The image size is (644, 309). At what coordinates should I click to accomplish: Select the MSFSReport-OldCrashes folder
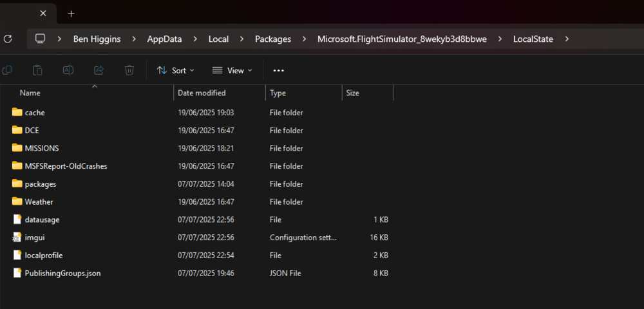click(x=66, y=166)
